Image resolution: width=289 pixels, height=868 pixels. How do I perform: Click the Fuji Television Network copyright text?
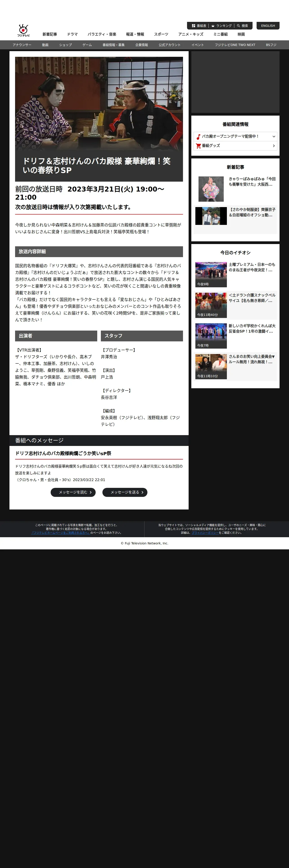[x=145, y=544]
